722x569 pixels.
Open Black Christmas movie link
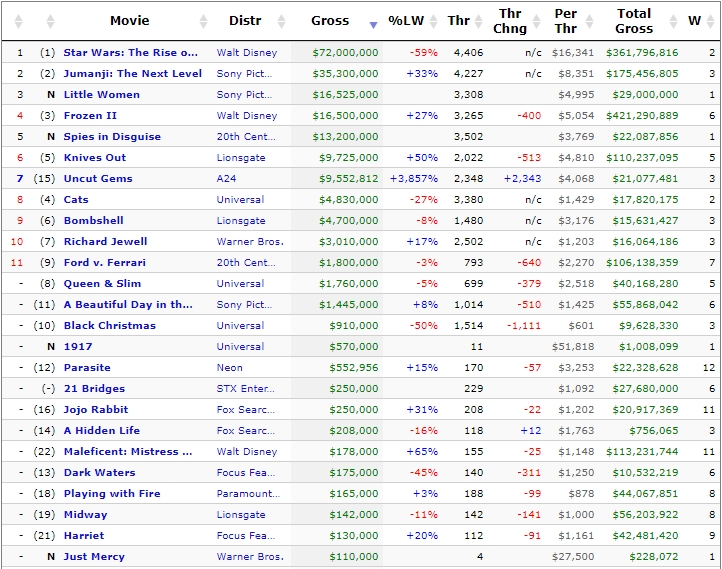coord(110,326)
